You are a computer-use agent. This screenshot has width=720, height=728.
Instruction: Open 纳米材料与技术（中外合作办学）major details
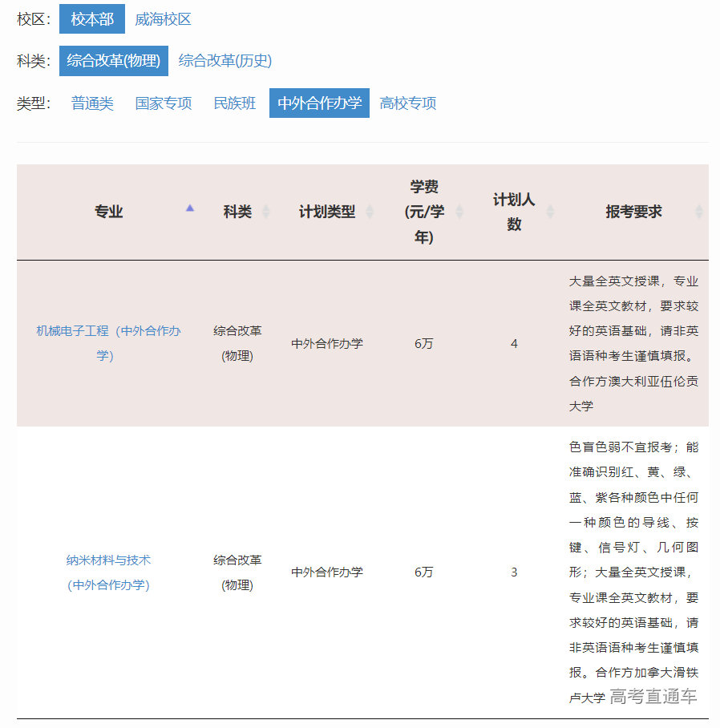[109, 572]
